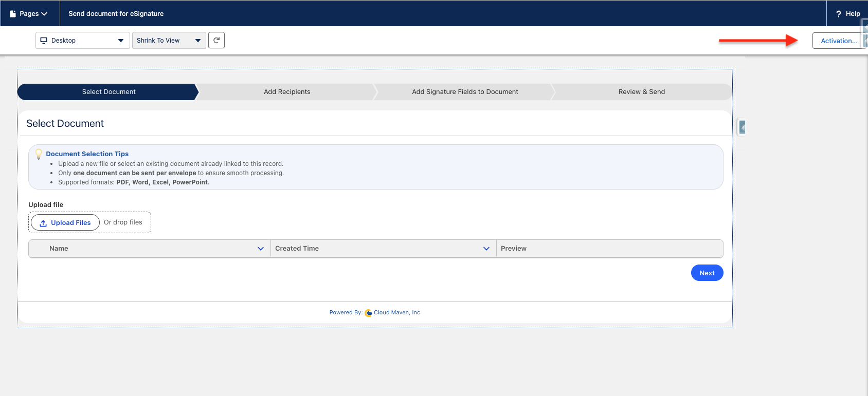Click the refresh icon in toolbar

tap(216, 40)
